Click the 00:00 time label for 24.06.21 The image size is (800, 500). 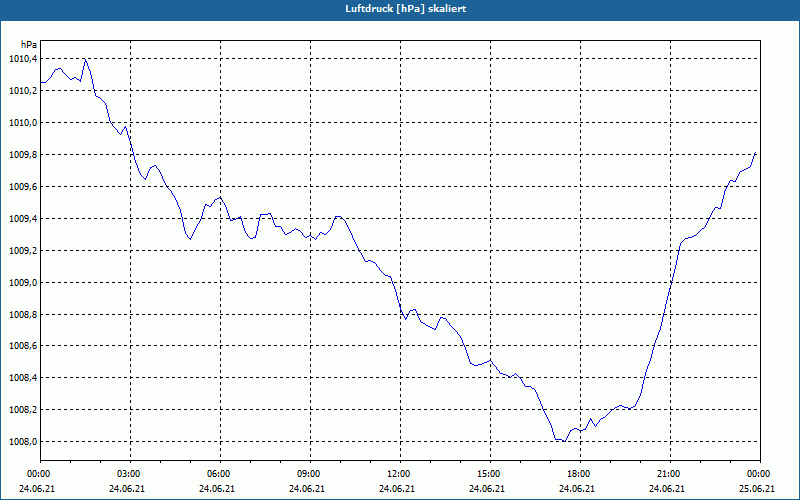coord(38,473)
